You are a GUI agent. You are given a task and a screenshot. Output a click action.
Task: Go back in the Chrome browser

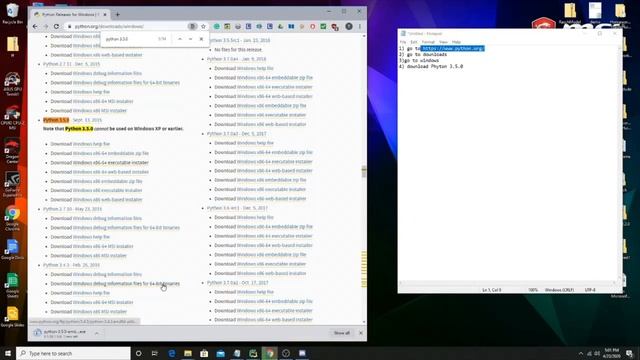pyautogui.click(x=35, y=27)
